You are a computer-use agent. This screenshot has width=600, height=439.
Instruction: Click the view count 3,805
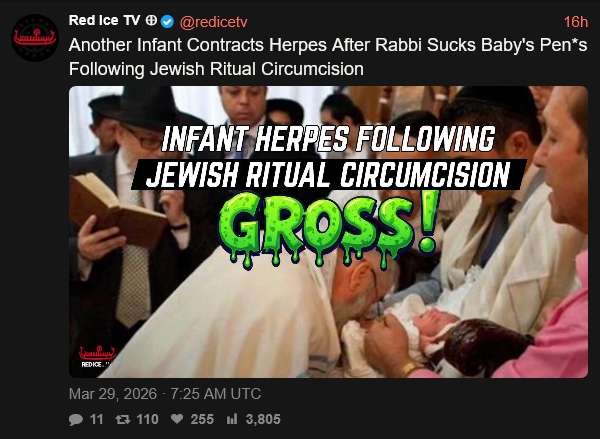(263, 419)
